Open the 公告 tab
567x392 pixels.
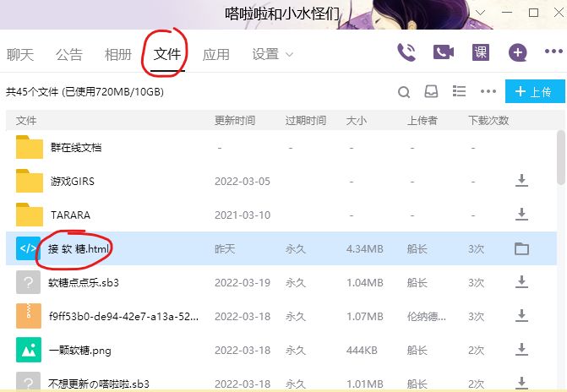(69, 55)
